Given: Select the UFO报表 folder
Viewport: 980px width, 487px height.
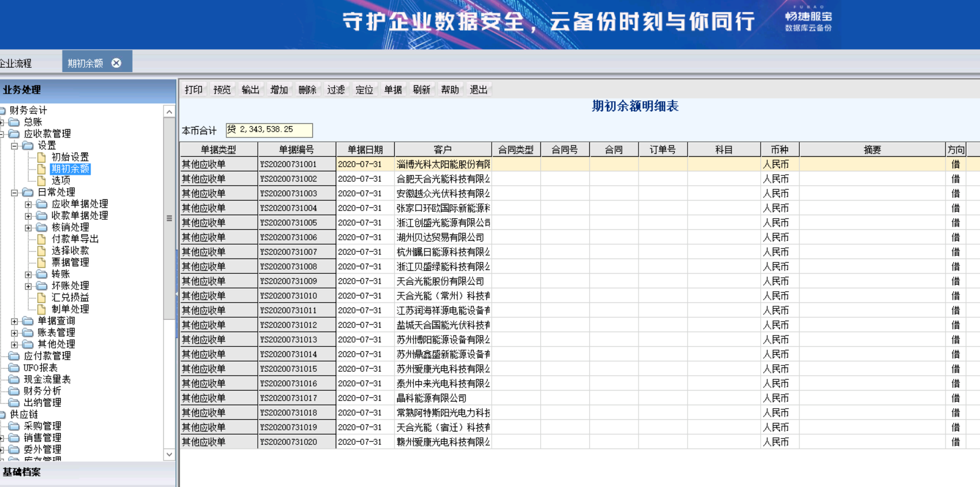Looking at the screenshot, I should pyautogui.click(x=40, y=368).
